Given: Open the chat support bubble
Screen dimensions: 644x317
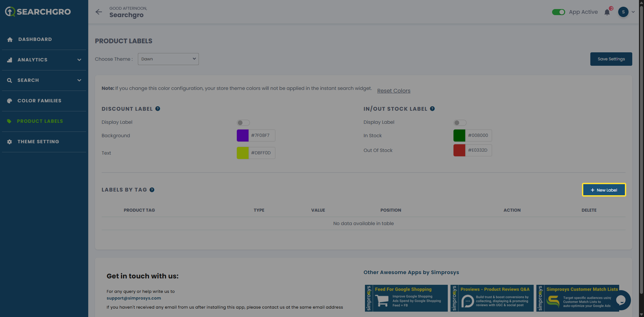Looking at the screenshot, I should point(621,300).
